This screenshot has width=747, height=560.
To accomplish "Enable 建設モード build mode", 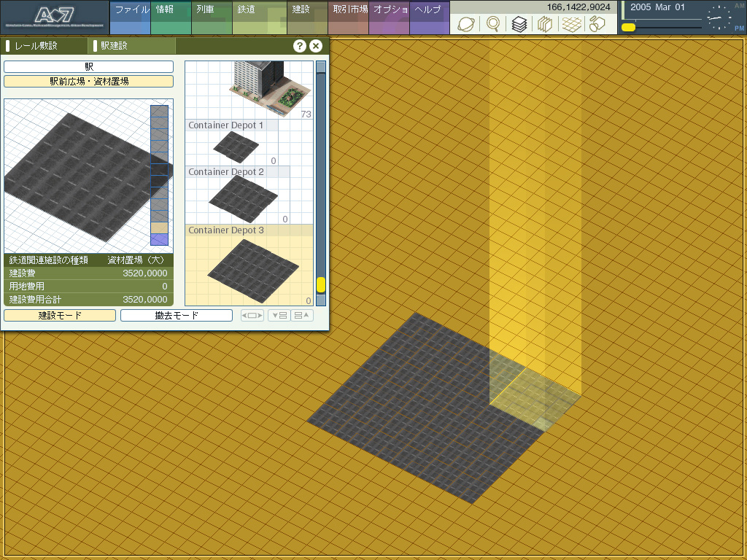I will [x=60, y=316].
